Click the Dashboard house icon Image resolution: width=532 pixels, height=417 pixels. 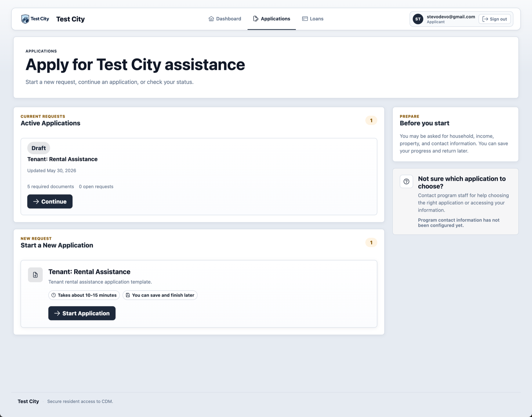211,19
